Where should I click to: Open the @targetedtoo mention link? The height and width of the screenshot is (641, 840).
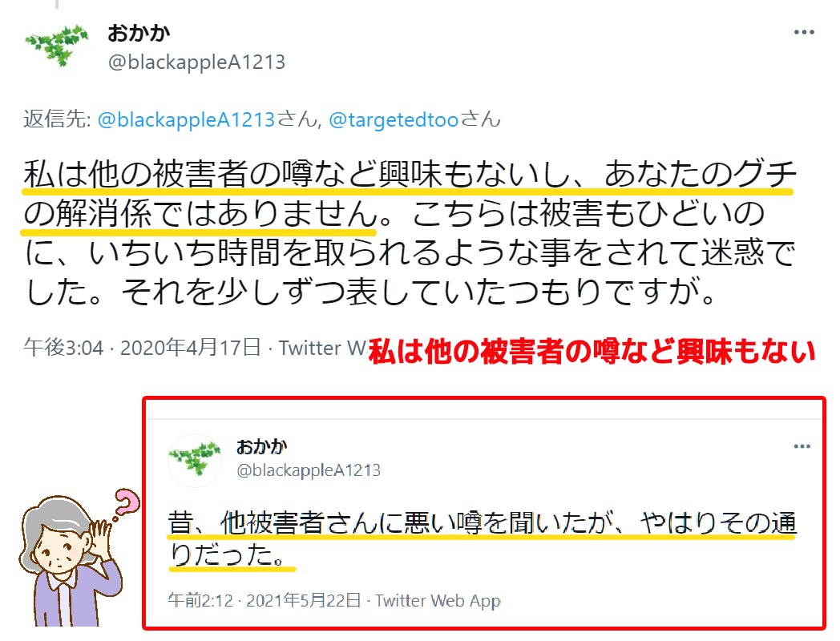pos(394,119)
